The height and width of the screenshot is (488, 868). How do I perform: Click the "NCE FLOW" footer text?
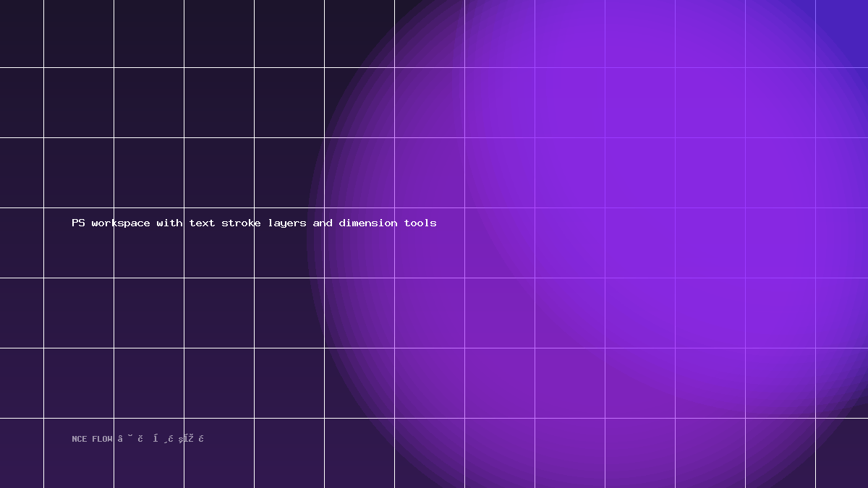coord(92,439)
